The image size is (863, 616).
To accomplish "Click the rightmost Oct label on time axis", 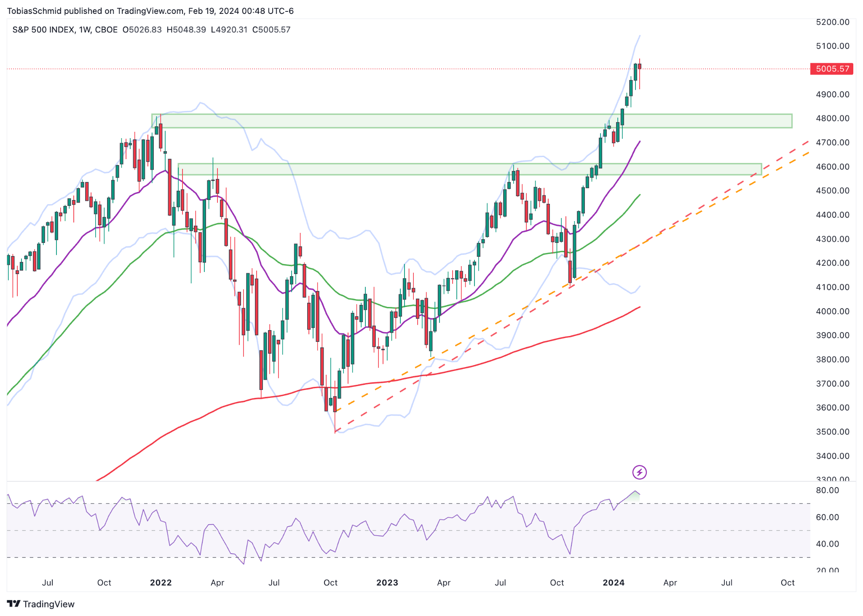I will (x=788, y=583).
